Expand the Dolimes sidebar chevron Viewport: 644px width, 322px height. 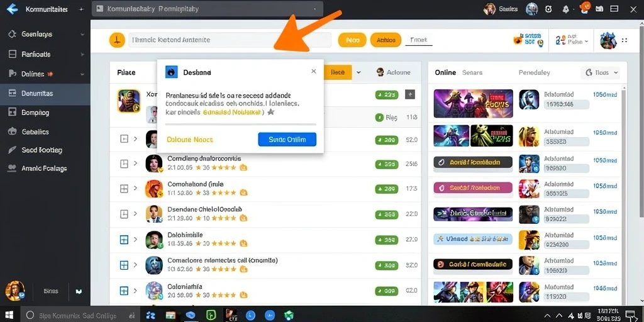tap(82, 74)
